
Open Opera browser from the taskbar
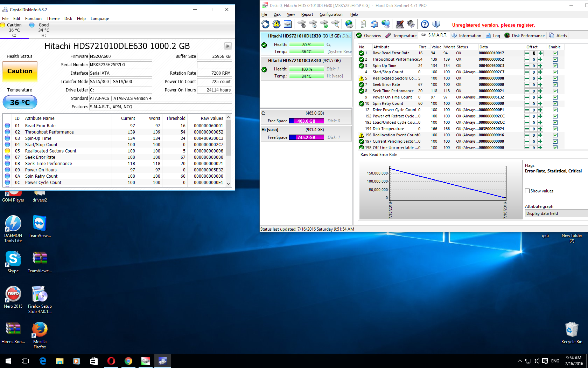click(x=111, y=361)
